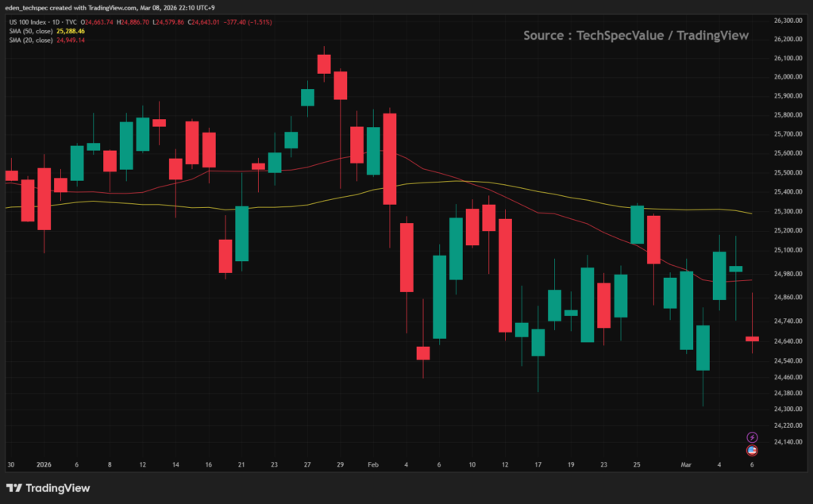The image size is (813, 504).
Task: Click the TradingView logo
Action: 48,487
